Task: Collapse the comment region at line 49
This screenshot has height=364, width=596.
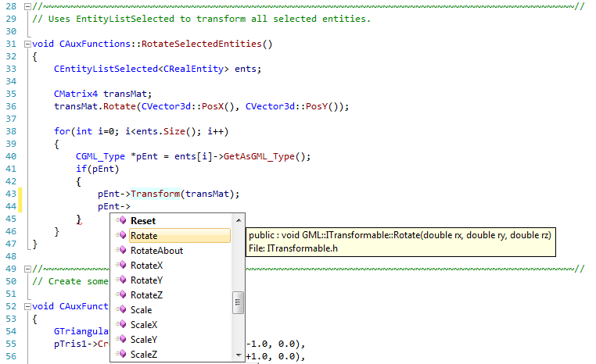Action: [x=27, y=269]
